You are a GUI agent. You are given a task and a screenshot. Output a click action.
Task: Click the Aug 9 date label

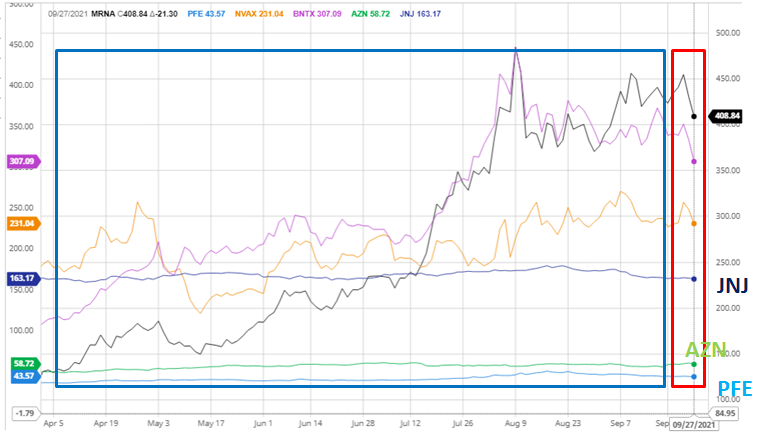tap(515, 423)
